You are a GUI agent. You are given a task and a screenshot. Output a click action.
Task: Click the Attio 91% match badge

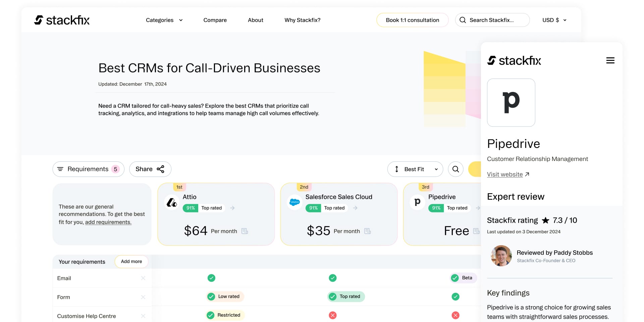coord(191,208)
